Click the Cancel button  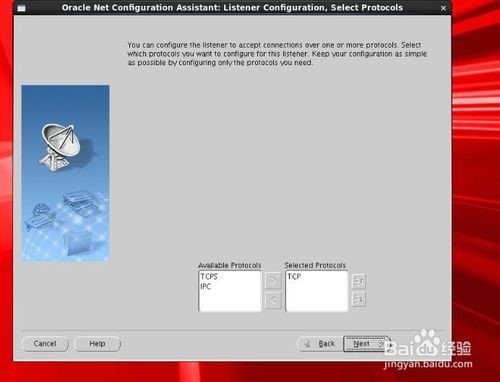pyautogui.click(x=45, y=344)
